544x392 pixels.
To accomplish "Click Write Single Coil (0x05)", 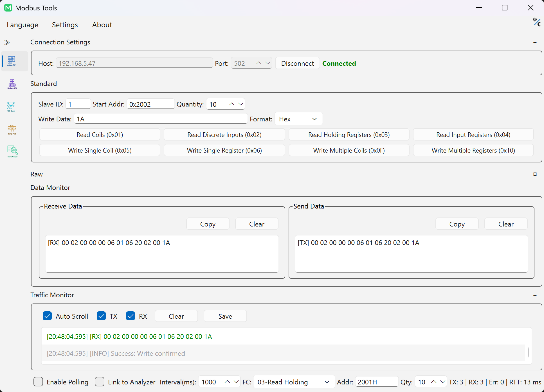I will [x=100, y=150].
